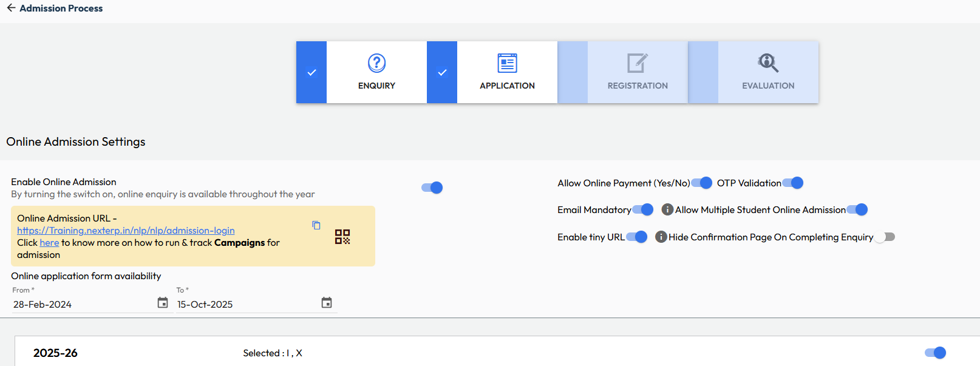This screenshot has width=980, height=366.
Task: Open the Evaluation step tab
Action: (x=768, y=73)
